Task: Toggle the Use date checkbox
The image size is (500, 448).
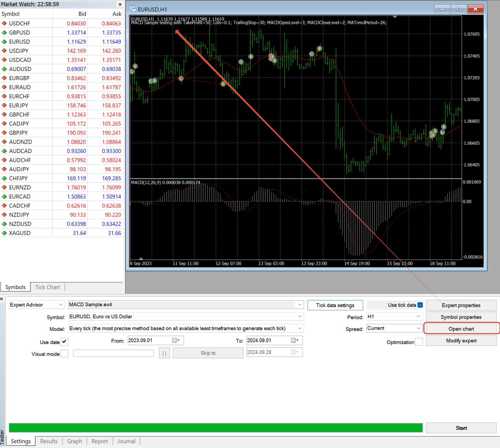Action: point(64,342)
